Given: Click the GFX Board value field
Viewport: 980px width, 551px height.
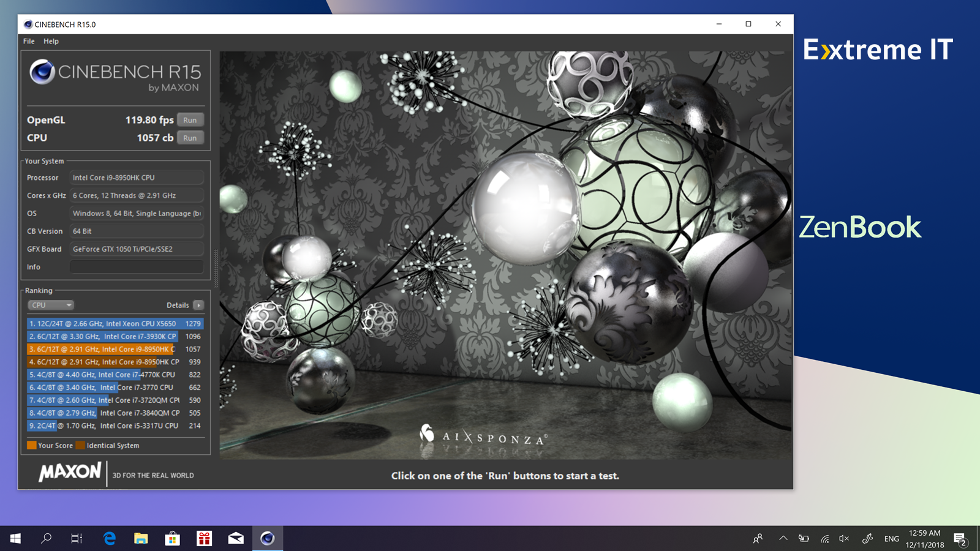Looking at the screenshot, I should [137, 249].
